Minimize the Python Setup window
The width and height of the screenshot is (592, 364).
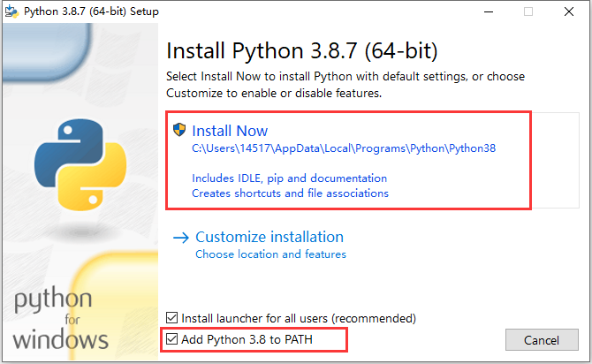click(x=489, y=11)
